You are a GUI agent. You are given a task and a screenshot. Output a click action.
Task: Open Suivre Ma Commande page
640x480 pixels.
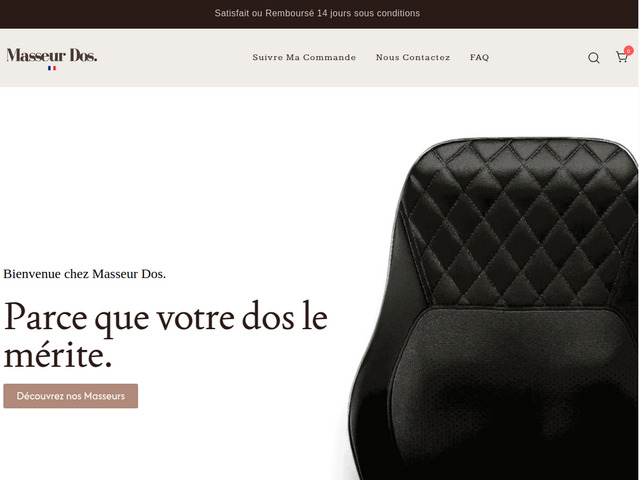pyautogui.click(x=304, y=58)
